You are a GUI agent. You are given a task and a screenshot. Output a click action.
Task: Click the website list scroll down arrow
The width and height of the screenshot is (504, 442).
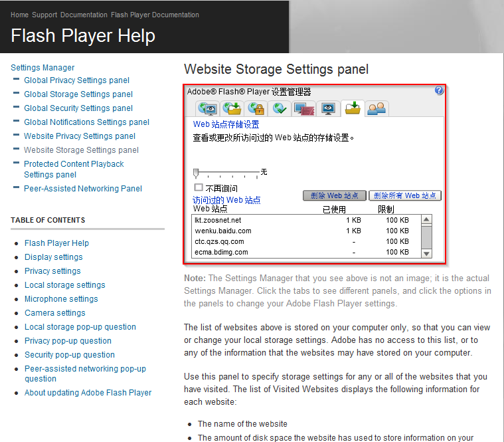coord(426,253)
